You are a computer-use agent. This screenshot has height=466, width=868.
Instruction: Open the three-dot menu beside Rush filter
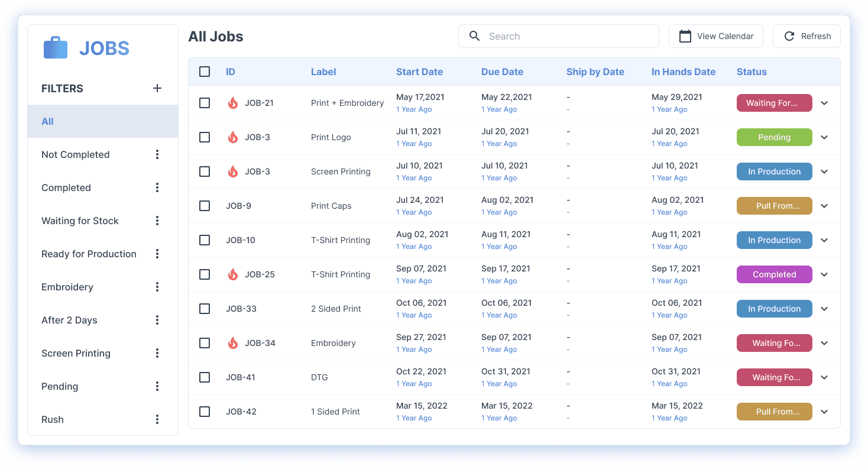157,419
